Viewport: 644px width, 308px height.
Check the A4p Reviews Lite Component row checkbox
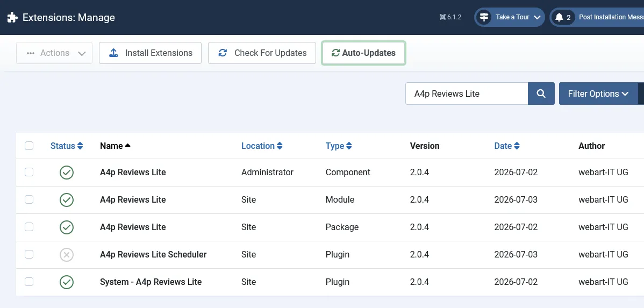click(x=29, y=172)
